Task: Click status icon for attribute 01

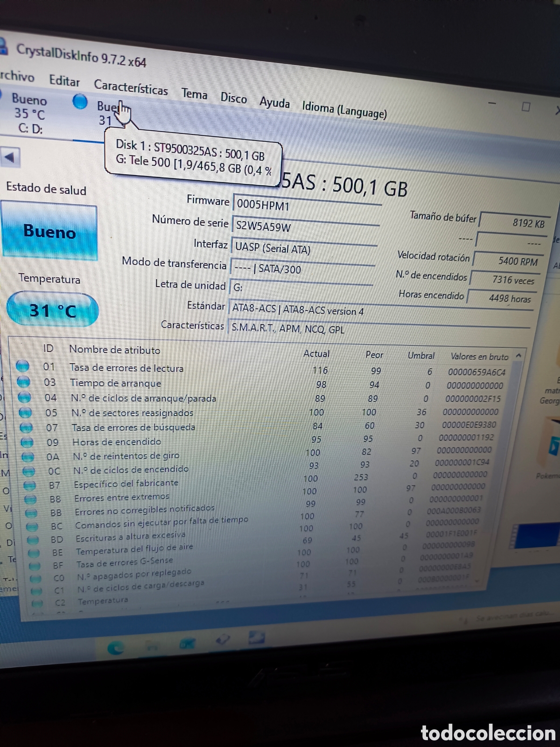Action: [23, 366]
